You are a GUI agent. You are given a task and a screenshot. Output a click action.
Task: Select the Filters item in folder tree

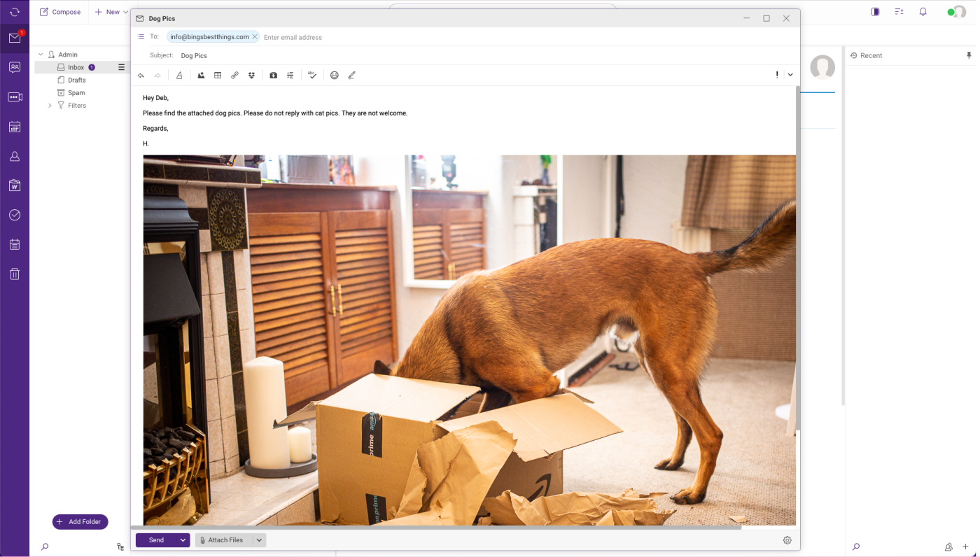(x=77, y=106)
